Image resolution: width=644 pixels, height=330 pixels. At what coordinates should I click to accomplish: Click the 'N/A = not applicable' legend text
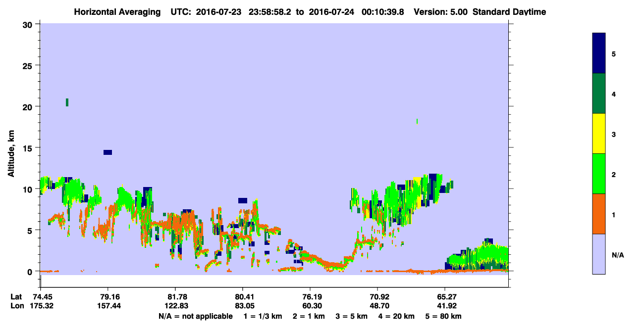(x=195, y=316)
